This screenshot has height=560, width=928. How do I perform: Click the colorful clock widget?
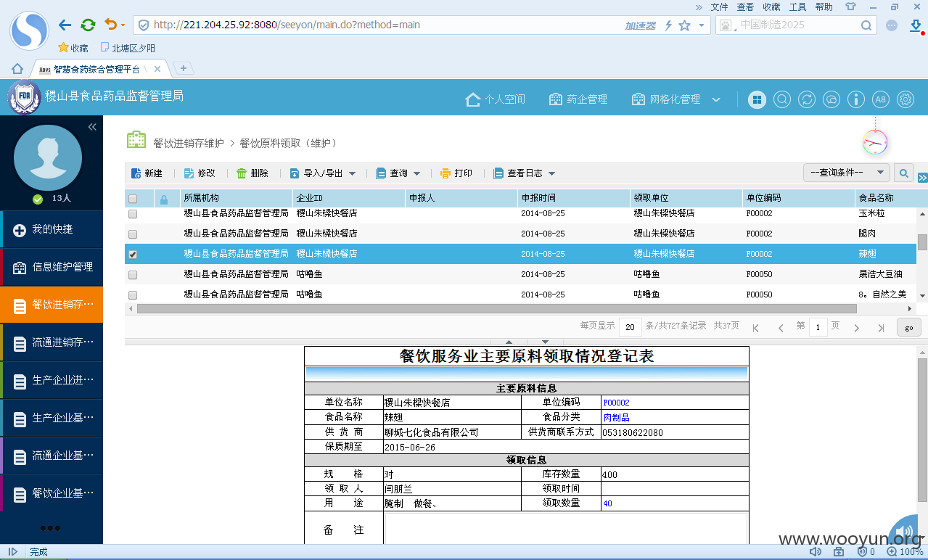tap(875, 142)
